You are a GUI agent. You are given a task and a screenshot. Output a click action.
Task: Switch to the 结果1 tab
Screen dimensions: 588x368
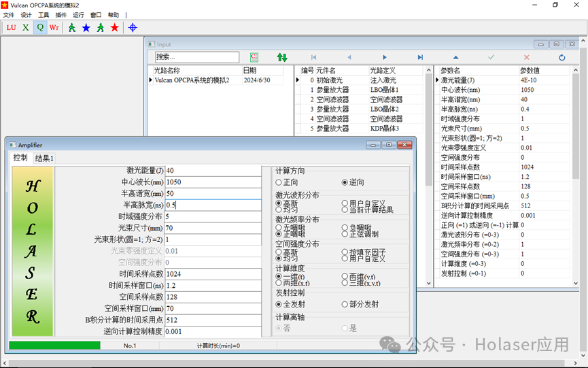pos(44,158)
